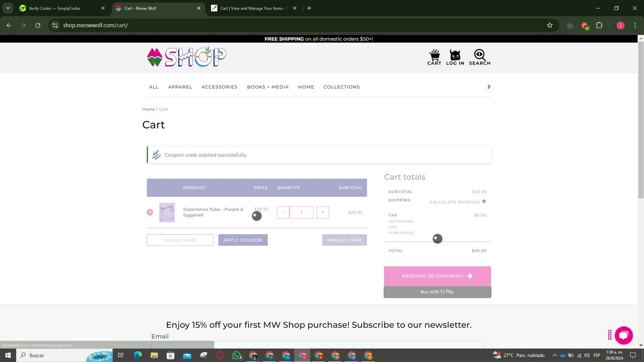Close the Cart View and Manage tab
Image resolution: width=644 pixels, height=362 pixels.
click(x=295, y=8)
